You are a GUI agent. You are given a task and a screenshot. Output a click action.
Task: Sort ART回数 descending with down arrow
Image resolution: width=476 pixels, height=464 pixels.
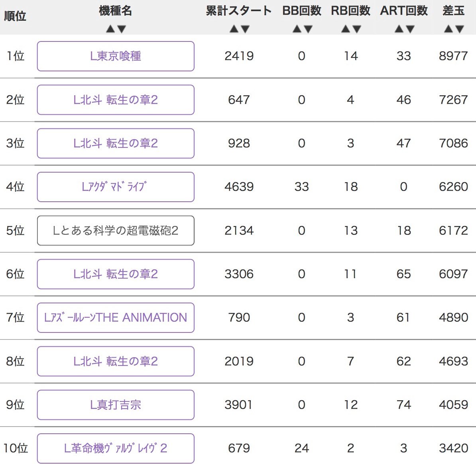coord(410,29)
